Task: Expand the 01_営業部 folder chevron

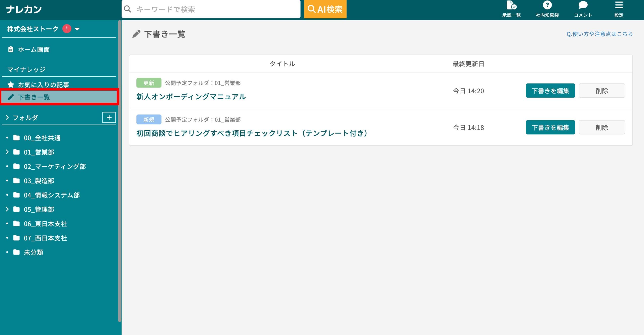Action: pos(7,152)
